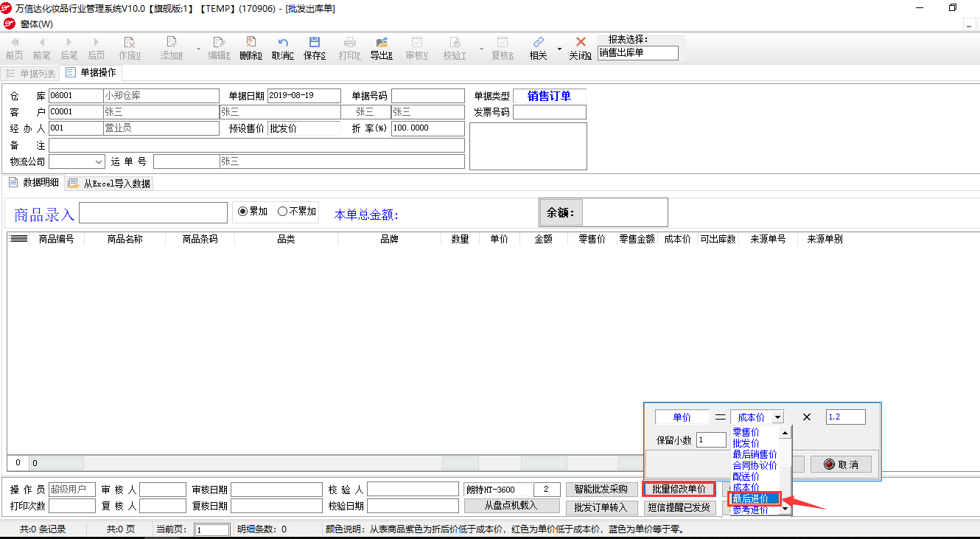
Task: Click the 当前页 page number field
Action: click(212, 529)
